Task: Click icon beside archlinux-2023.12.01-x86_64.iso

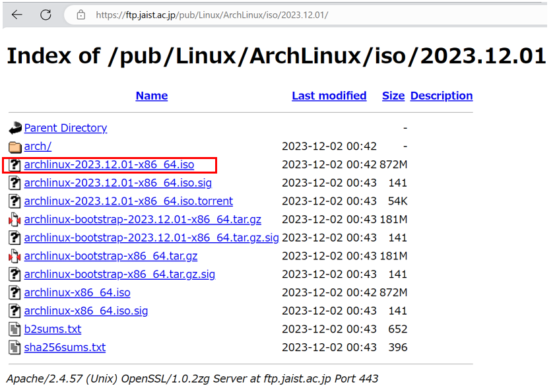Action: (15, 164)
